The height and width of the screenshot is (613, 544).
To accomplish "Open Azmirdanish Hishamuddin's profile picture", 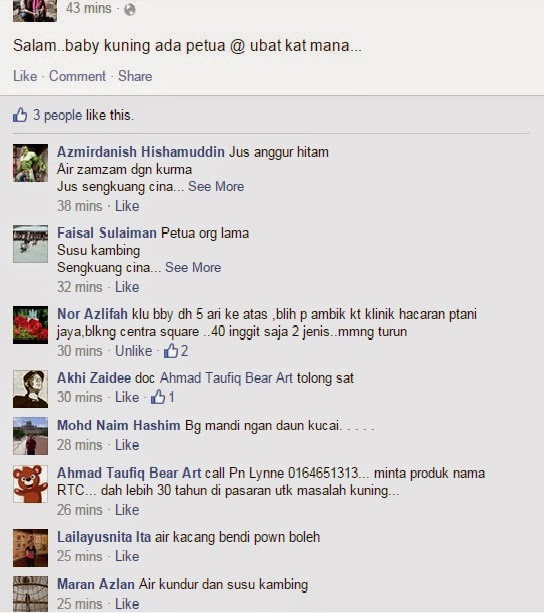I will tap(30, 163).
